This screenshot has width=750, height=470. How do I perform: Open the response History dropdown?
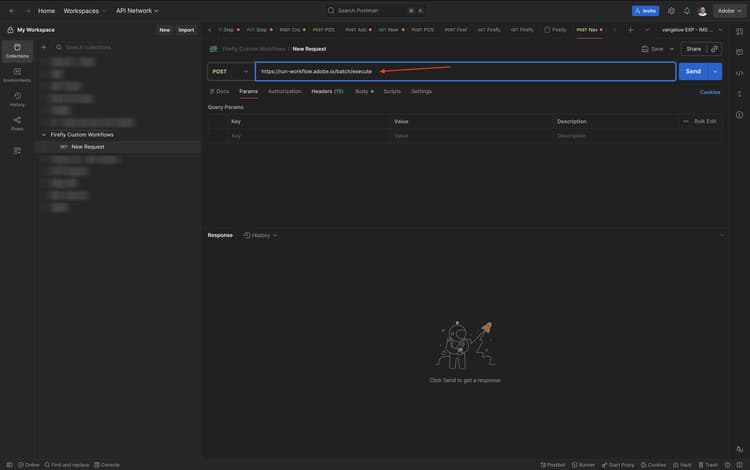point(261,235)
